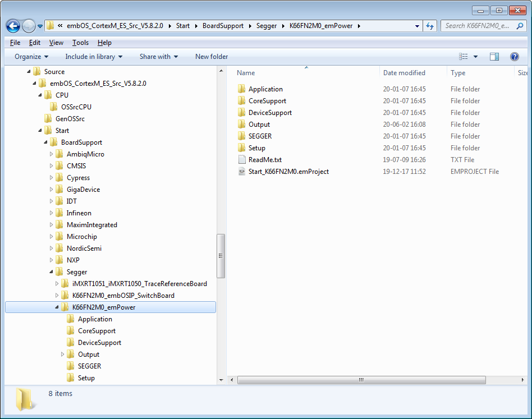Show the preview pane
The height and width of the screenshot is (419, 532).
coord(494,56)
